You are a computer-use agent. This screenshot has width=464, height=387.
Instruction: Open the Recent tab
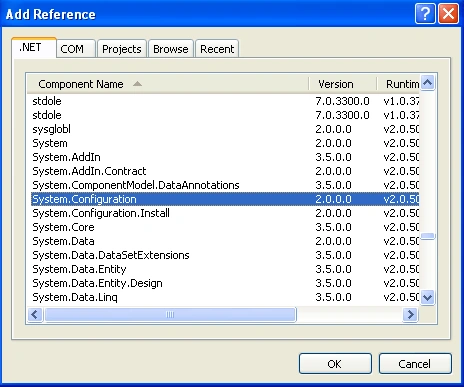tap(217, 49)
